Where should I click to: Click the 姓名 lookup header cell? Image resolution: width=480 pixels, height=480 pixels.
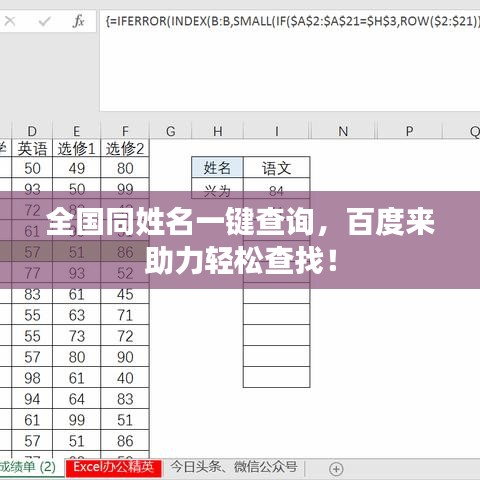pos(218,167)
